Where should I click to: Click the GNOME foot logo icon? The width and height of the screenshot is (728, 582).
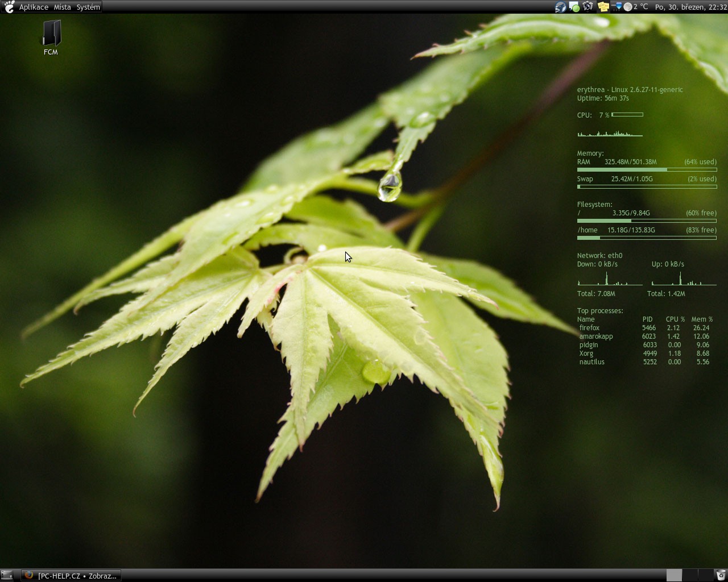tap(9, 7)
